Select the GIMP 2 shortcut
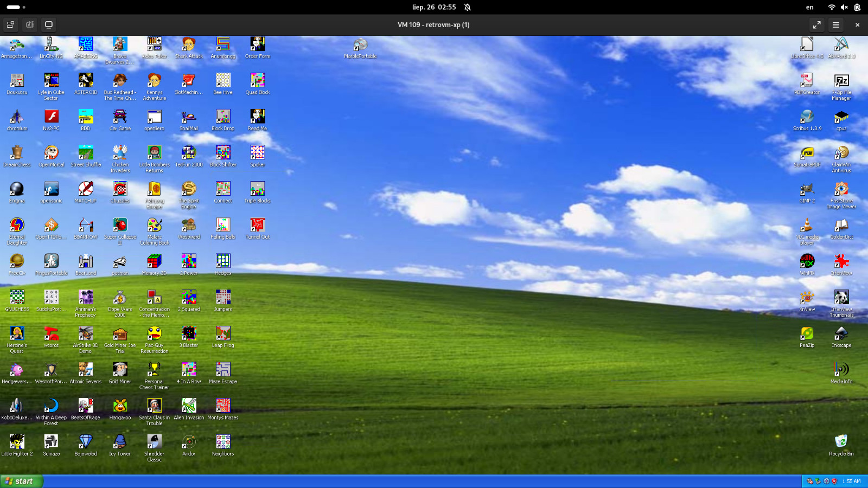 807,189
